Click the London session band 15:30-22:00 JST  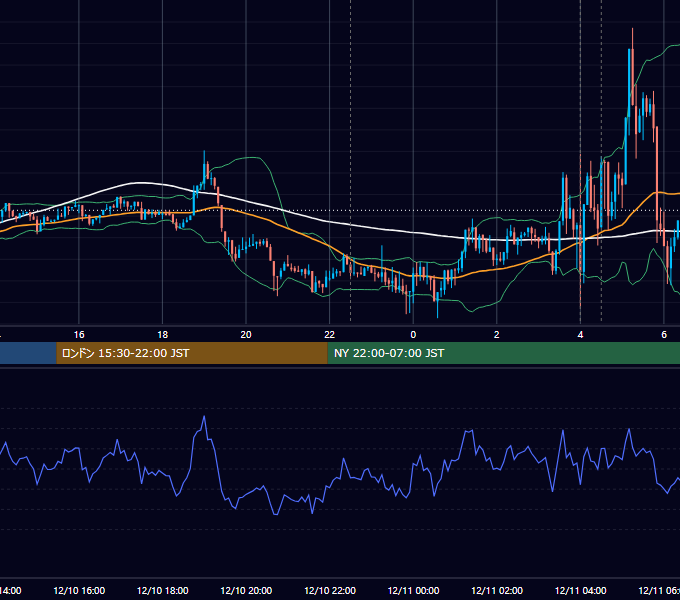click(192, 353)
